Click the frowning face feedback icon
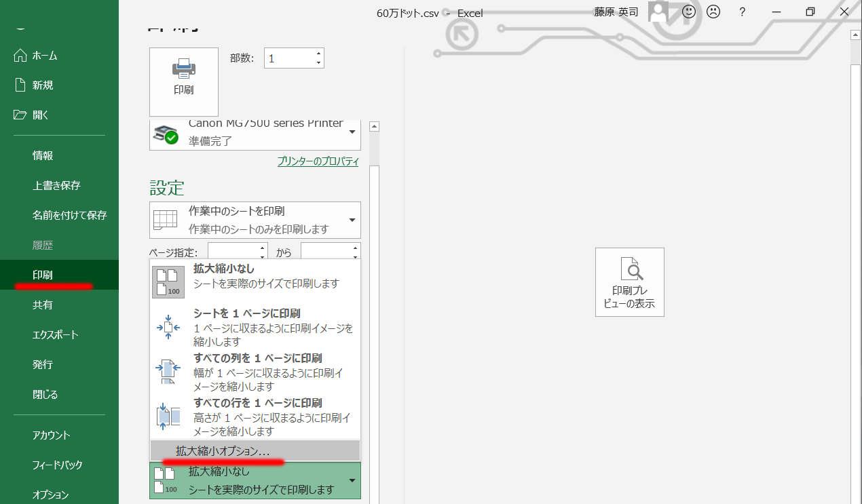Viewport: 862px width, 504px height. coord(713,12)
